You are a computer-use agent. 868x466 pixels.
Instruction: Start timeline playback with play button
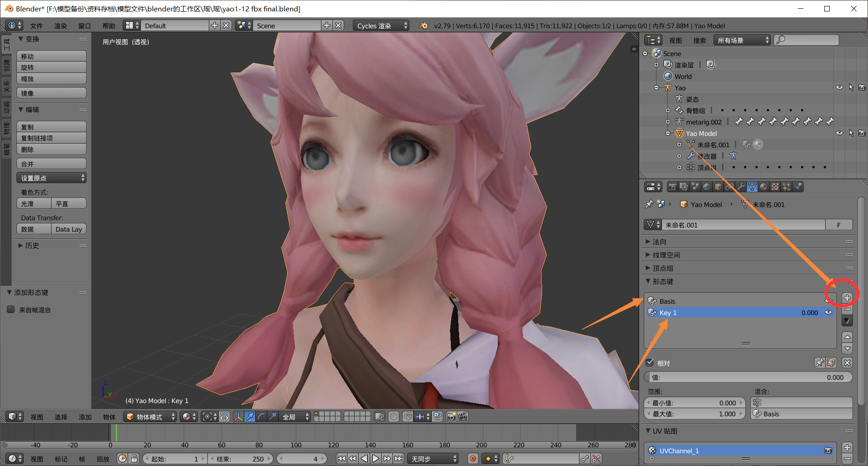[375, 459]
